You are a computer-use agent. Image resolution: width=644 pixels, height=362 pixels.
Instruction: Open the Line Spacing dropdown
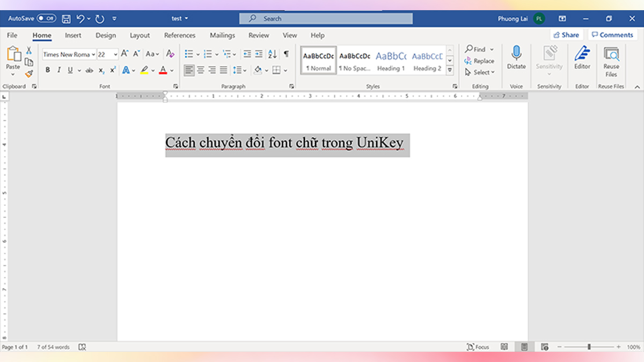pyautogui.click(x=240, y=70)
